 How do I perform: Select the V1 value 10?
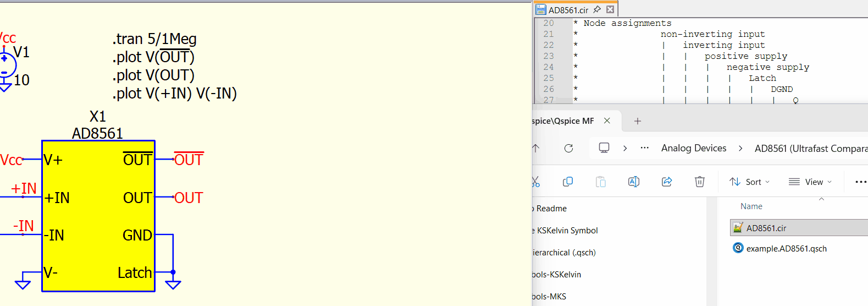click(21, 80)
